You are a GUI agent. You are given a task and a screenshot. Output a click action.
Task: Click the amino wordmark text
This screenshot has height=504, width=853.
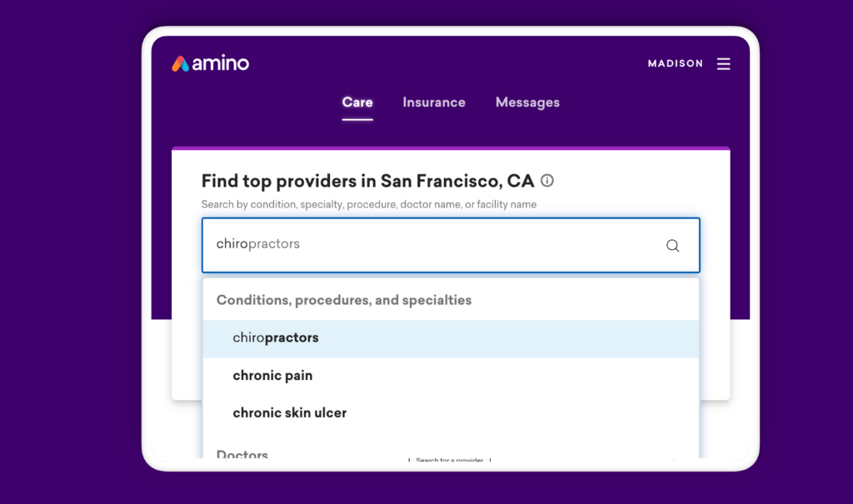click(x=220, y=63)
